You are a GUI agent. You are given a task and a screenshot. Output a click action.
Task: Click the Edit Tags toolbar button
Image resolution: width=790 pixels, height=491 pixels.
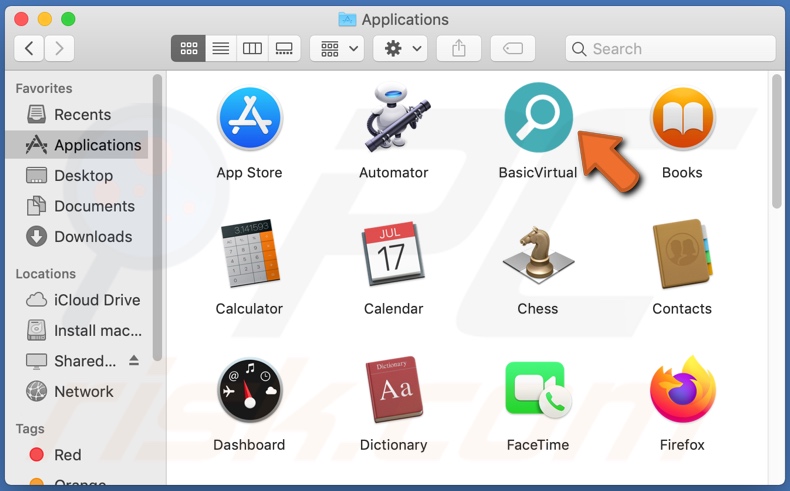tap(512, 48)
